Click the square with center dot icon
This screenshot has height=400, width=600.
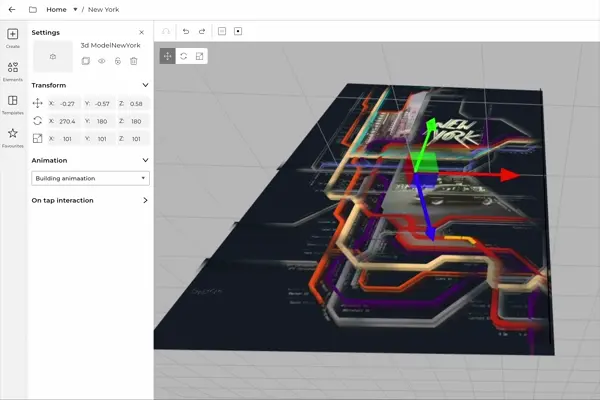[238, 31]
